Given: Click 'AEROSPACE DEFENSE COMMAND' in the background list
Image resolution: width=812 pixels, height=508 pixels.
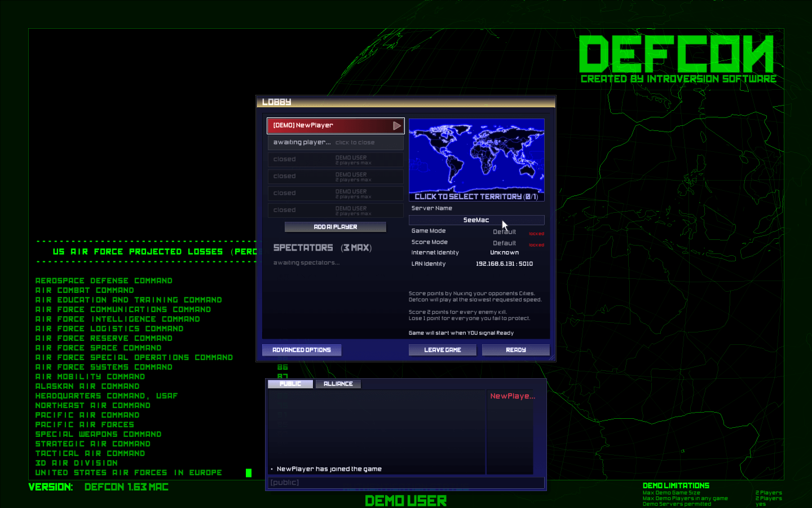Looking at the screenshot, I should (104, 281).
